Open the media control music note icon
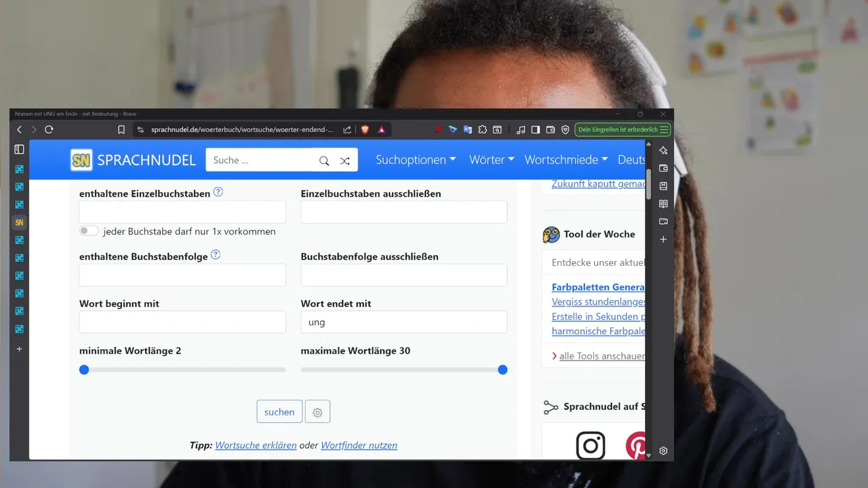The image size is (868, 488). click(x=521, y=129)
